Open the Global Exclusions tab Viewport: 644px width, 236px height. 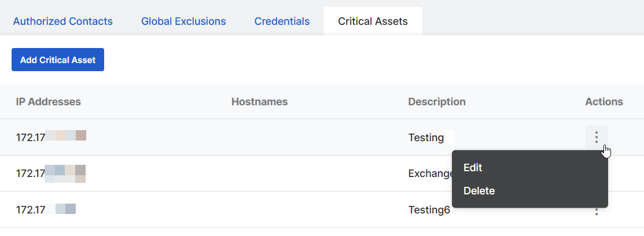pos(183,21)
